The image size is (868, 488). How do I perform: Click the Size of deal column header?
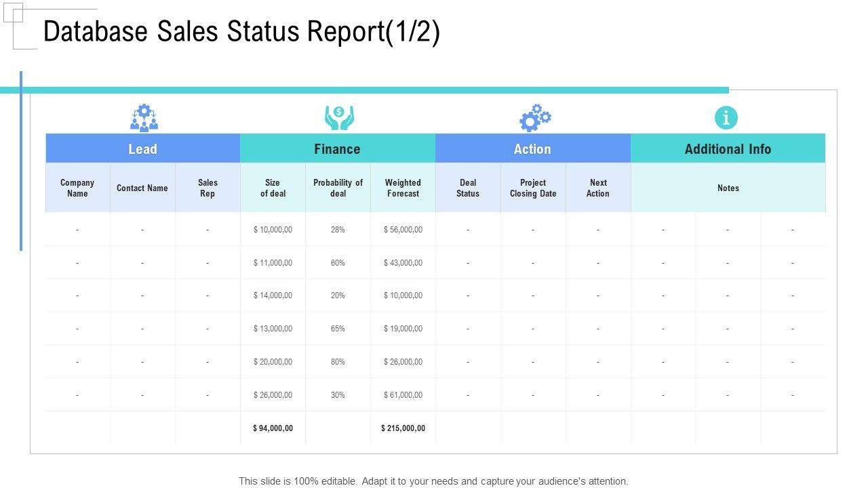click(x=273, y=188)
